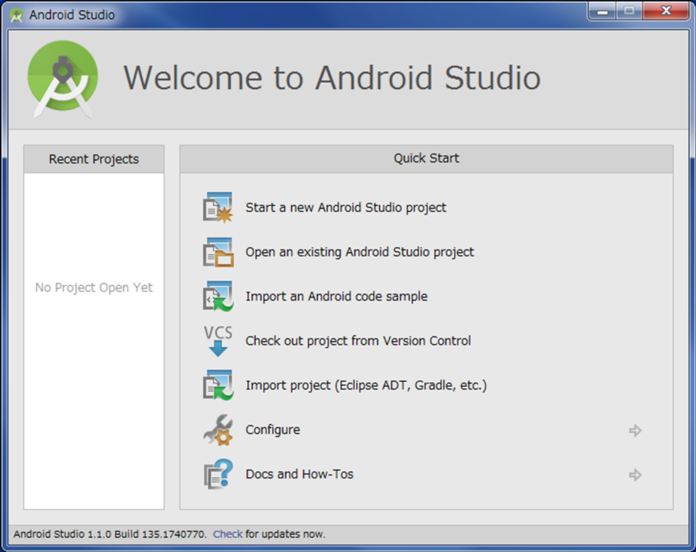Click the large Android Studio logo

point(63,78)
